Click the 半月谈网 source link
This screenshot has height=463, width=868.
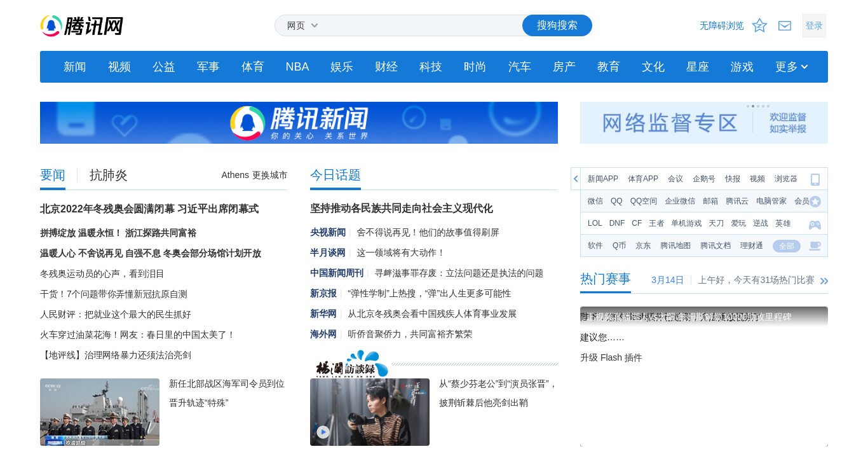pyautogui.click(x=328, y=252)
